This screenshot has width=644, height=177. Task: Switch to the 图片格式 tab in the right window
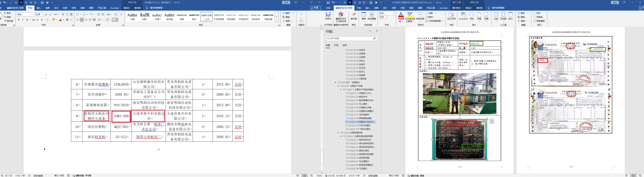click(457, 8)
